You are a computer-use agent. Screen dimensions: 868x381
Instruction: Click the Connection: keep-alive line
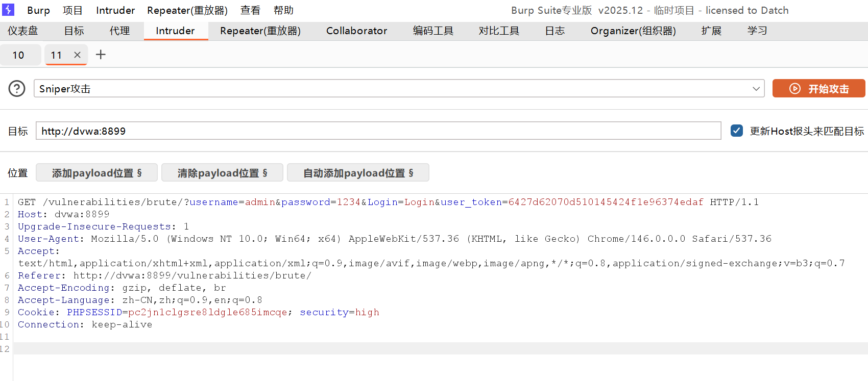pyautogui.click(x=85, y=324)
